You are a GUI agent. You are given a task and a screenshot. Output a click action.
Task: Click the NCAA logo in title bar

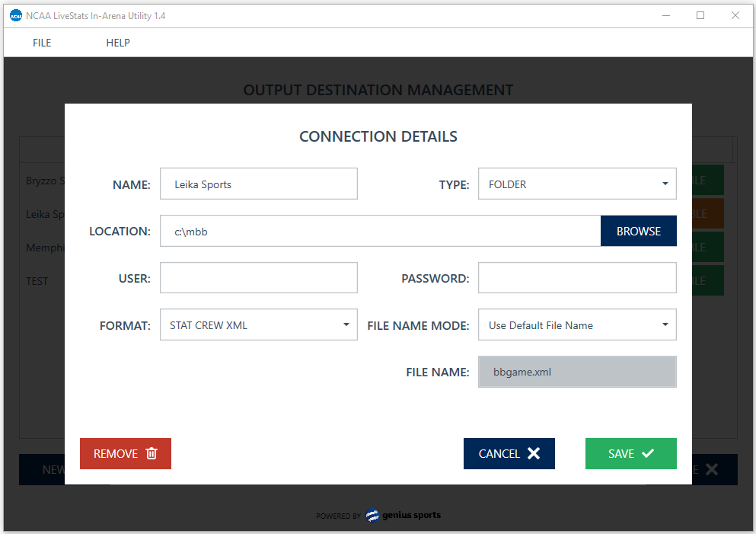point(15,15)
